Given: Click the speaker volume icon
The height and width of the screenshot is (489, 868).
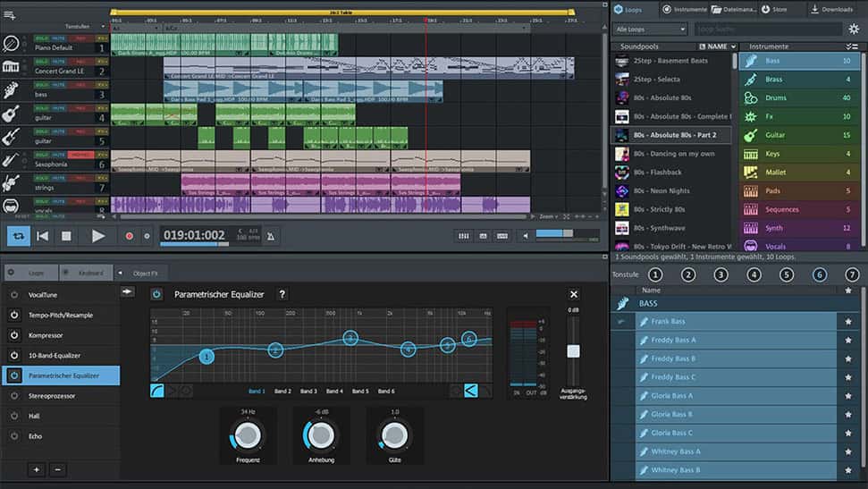Looking at the screenshot, I should 526,236.
